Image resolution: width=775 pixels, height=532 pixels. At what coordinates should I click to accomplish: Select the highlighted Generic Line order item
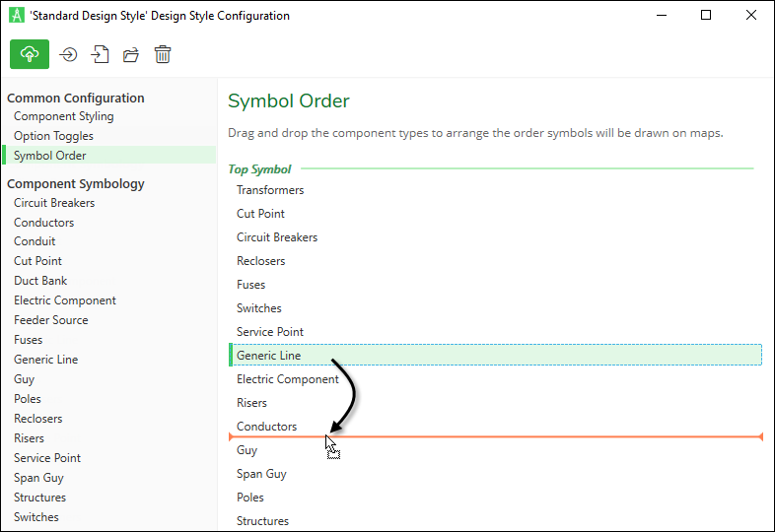tap(496, 356)
